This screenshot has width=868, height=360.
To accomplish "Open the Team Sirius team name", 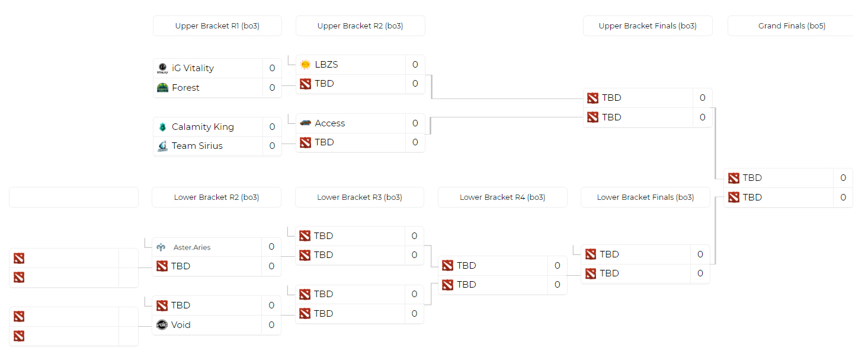I will [x=197, y=146].
